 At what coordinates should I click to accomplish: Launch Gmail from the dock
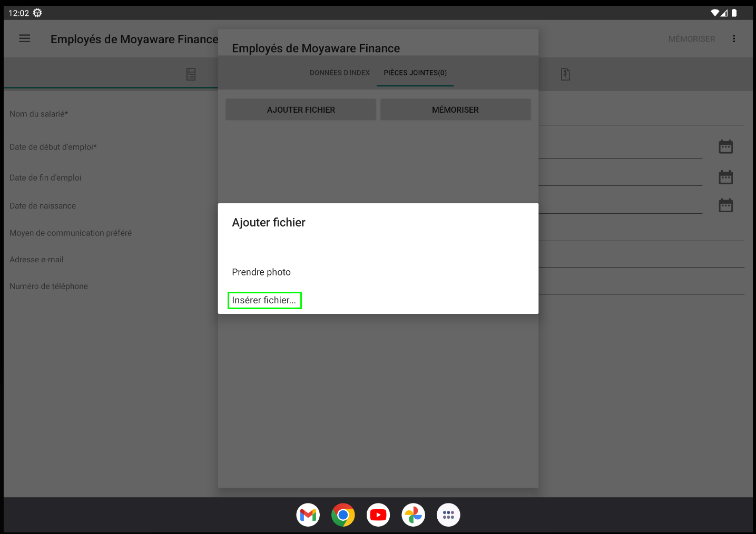[x=308, y=515]
